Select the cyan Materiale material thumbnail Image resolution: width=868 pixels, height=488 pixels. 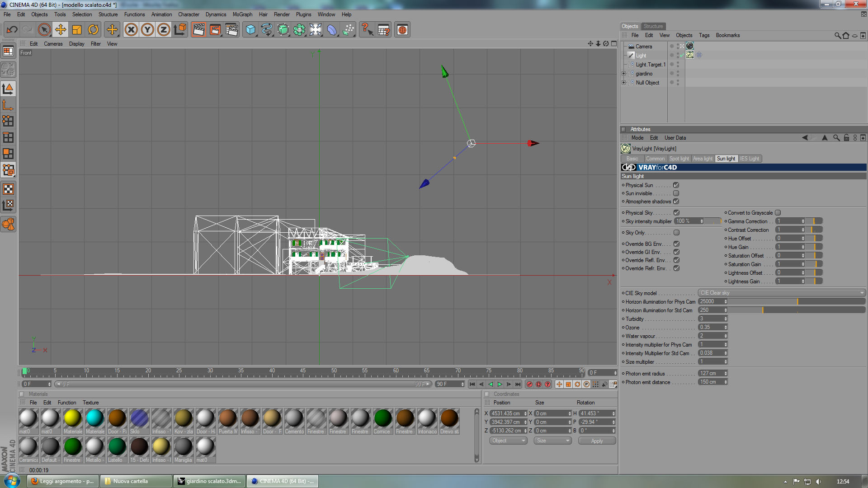(95, 418)
